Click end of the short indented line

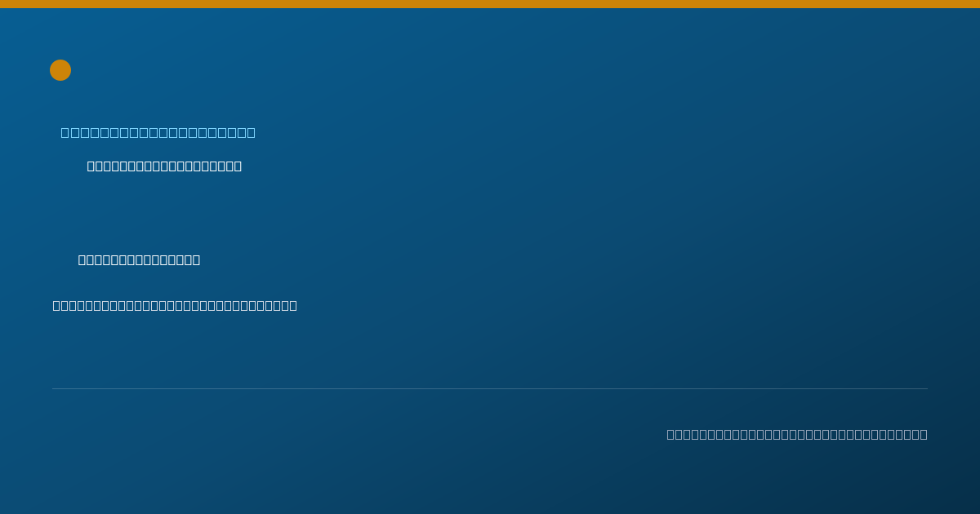[x=196, y=260]
